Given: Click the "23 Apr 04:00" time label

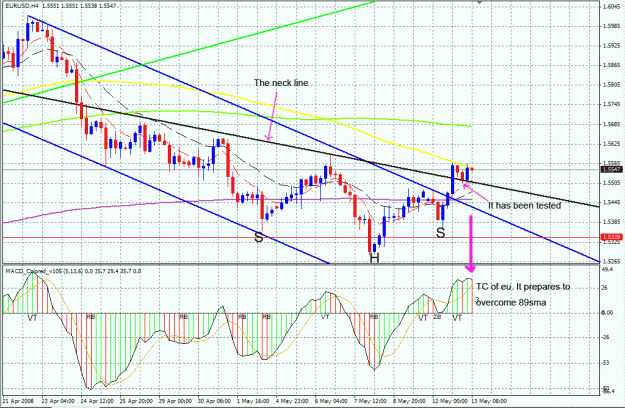Looking at the screenshot, I should (x=58, y=401).
